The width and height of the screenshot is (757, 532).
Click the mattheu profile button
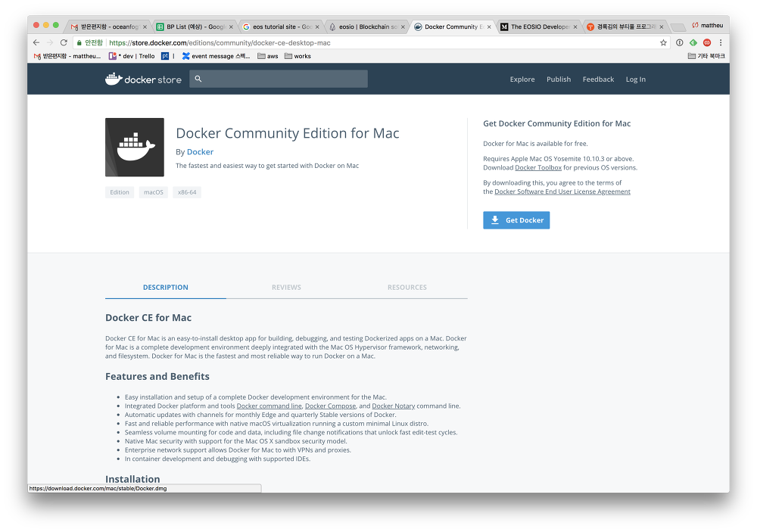(x=708, y=25)
